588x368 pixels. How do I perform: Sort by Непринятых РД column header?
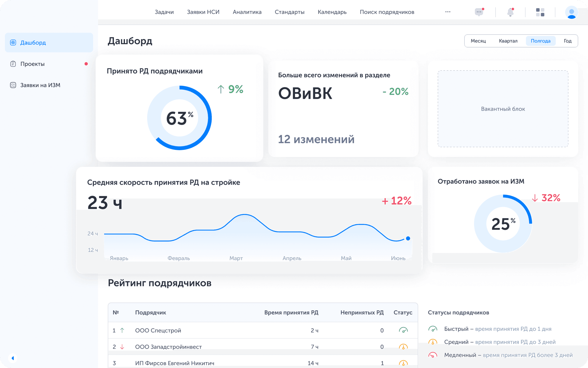tap(362, 312)
